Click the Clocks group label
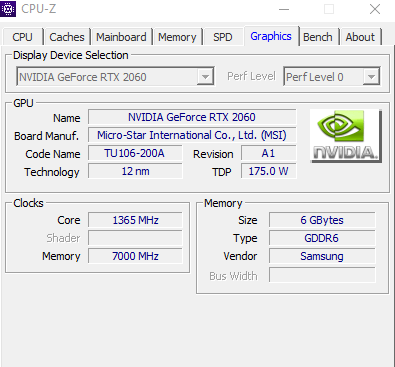This screenshot has height=367, width=395. coord(28,203)
